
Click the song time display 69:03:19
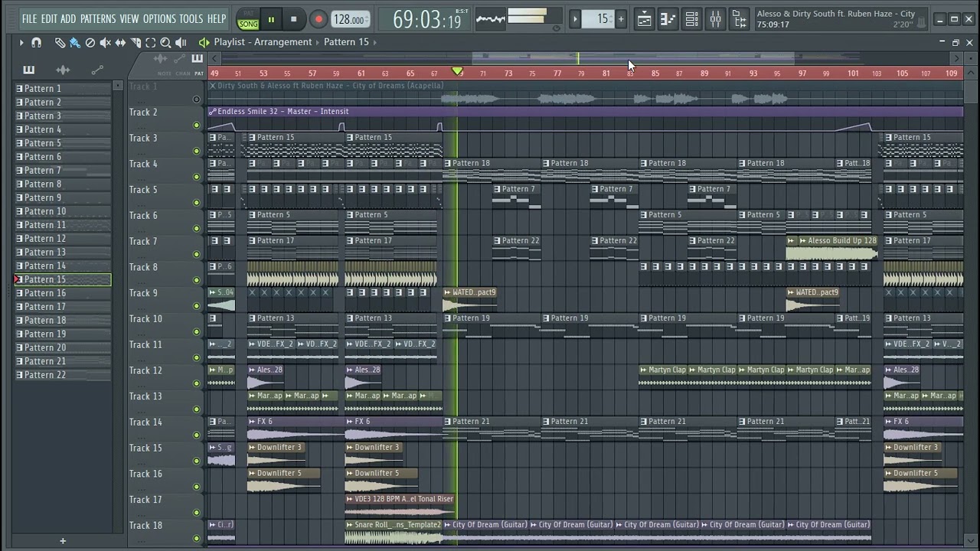[x=426, y=19]
